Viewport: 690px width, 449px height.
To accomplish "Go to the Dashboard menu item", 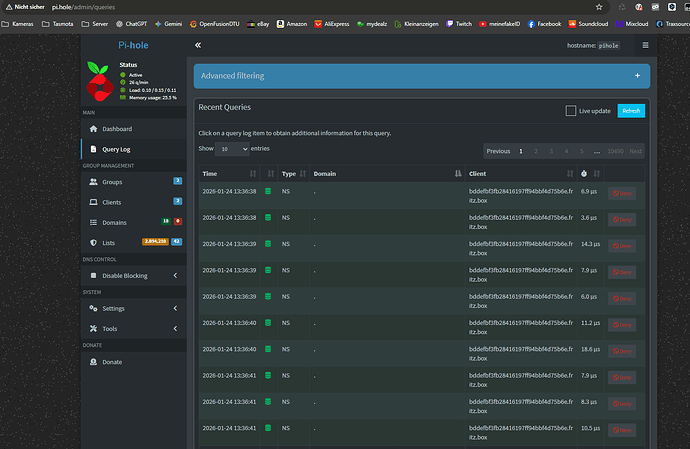I will [x=134, y=129].
